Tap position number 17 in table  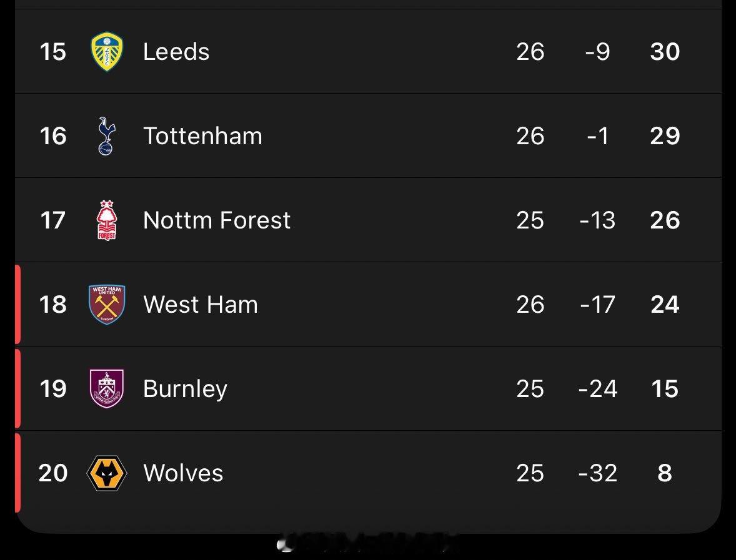tap(53, 220)
